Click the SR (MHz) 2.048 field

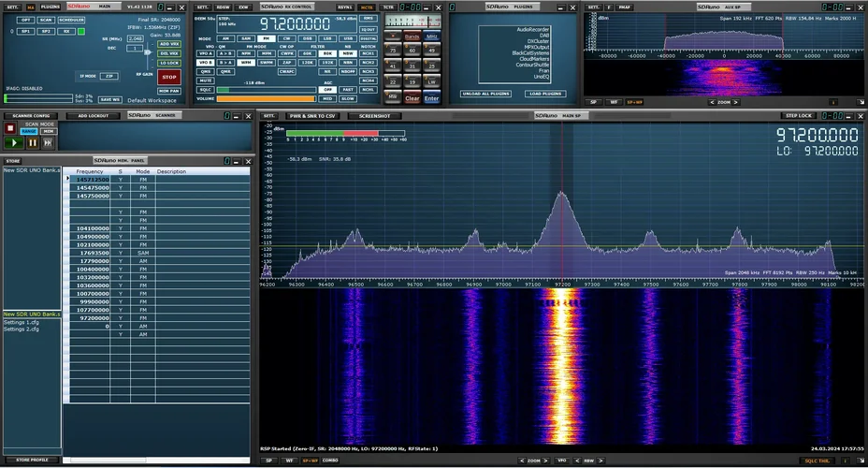pos(135,38)
